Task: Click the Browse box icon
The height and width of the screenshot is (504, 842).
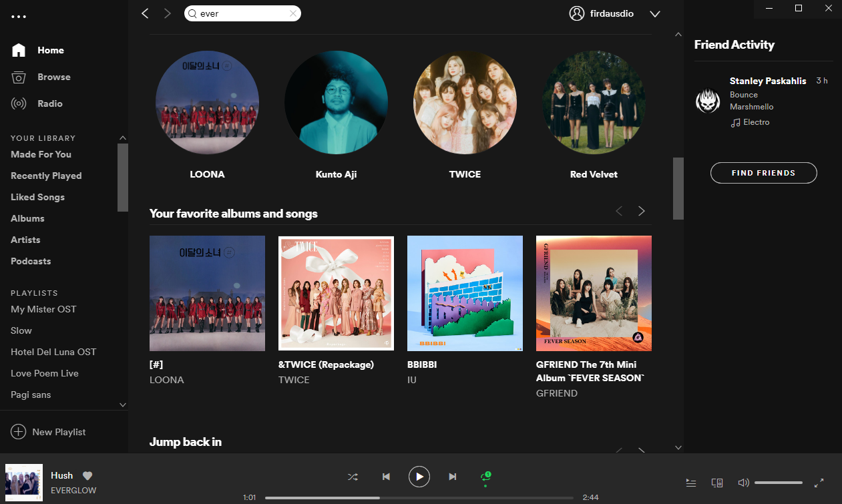Action: (x=19, y=77)
